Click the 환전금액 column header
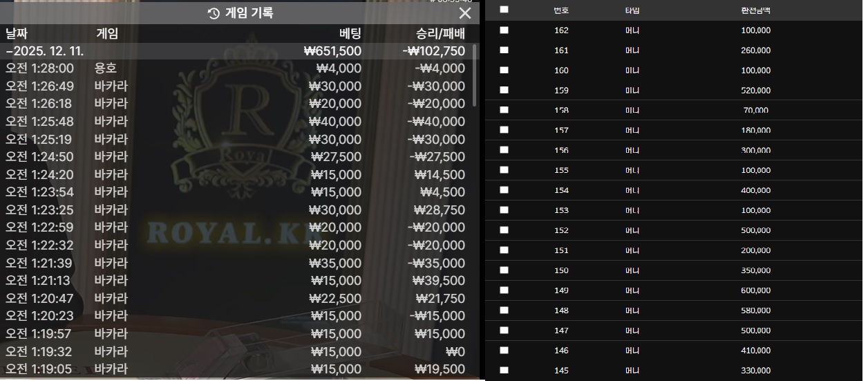This screenshot has height=381, width=868. 755,10
